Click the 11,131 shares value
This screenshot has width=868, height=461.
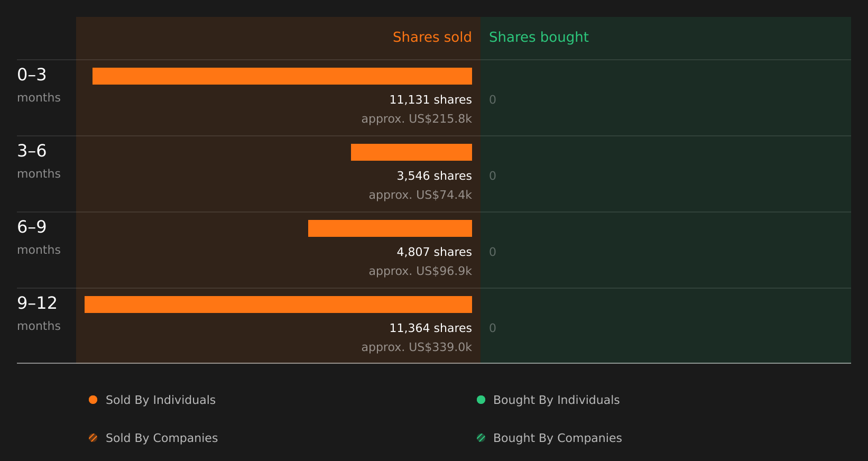tap(431, 100)
